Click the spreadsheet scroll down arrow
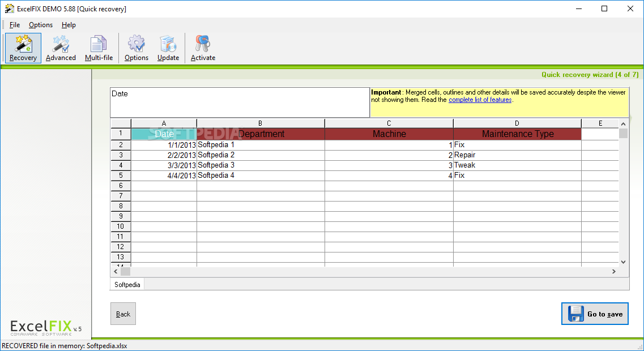This screenshot has width=644, height=351. coord(623,262)
